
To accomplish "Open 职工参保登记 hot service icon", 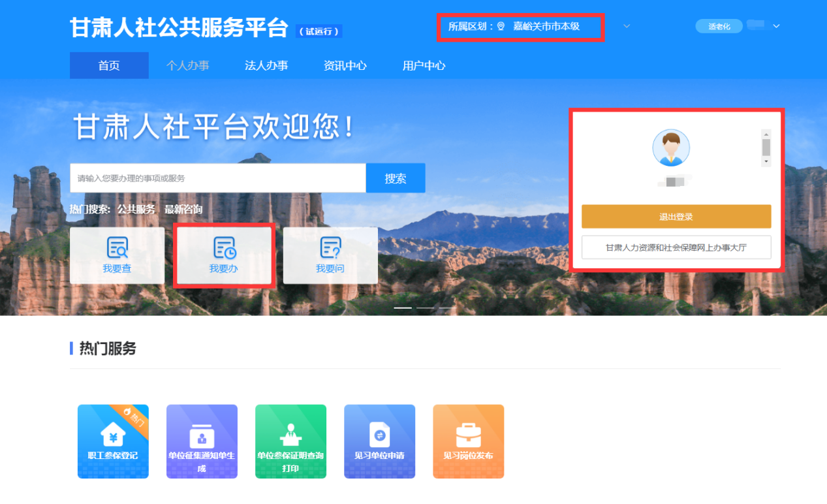I will [113, 441].
